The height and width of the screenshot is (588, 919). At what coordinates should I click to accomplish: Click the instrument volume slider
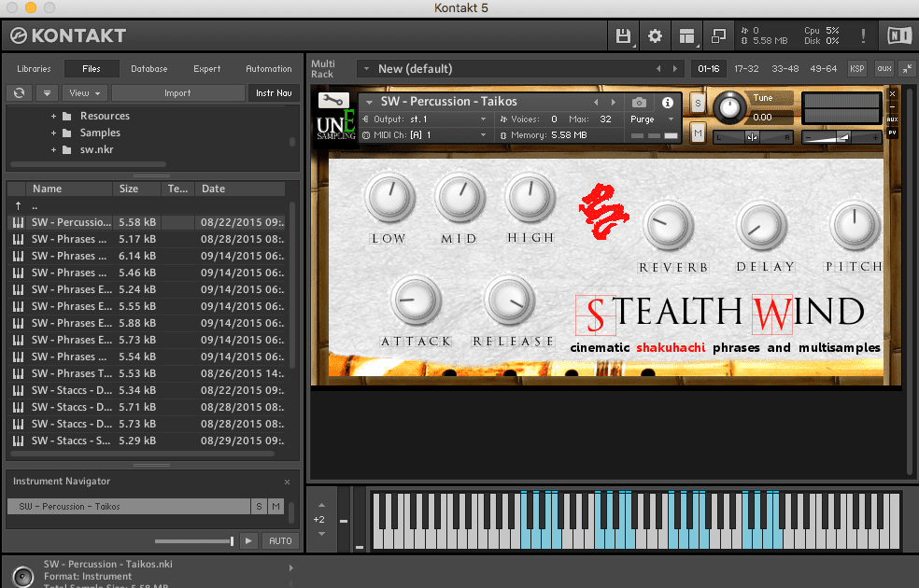[x=841, y=137]
